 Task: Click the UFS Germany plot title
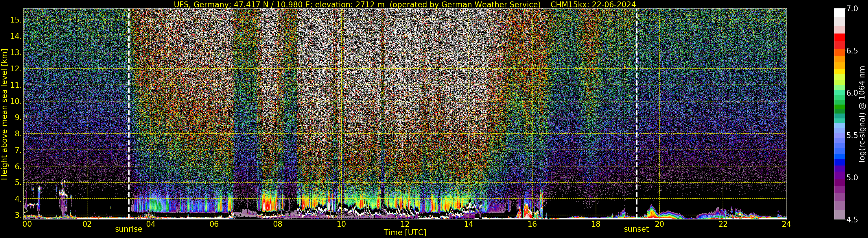pos(405,4)
